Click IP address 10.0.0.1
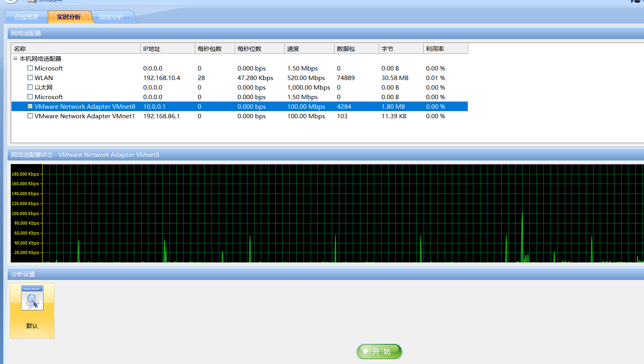The width and height of the screenshot is (644, 364). [x=154, y=107]
